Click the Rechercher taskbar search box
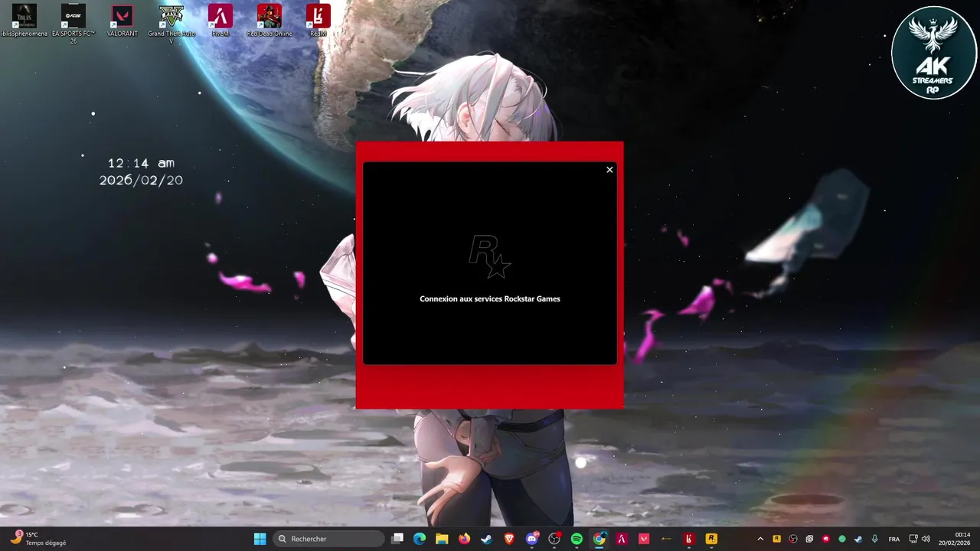Image resolution: width=980 pixels, height=551 pixels. click(x=329, y=539)
